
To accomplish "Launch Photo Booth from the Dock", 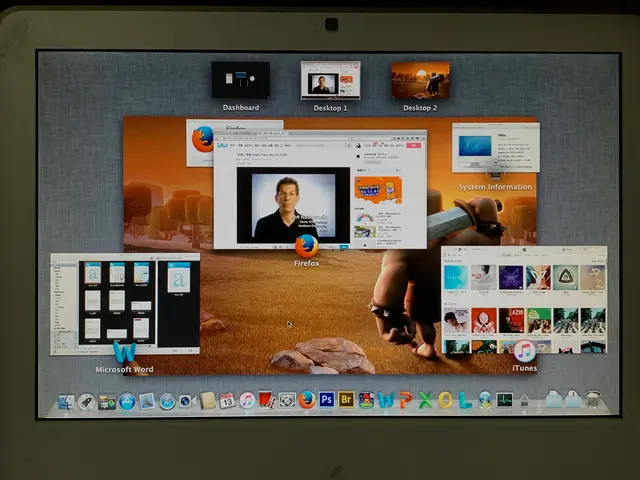I will (267, 400).
